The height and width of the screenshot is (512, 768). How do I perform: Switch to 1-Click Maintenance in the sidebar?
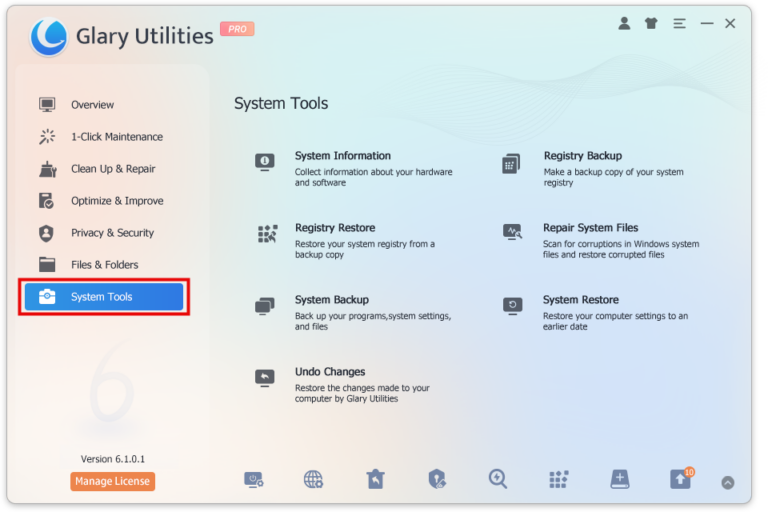116,137
